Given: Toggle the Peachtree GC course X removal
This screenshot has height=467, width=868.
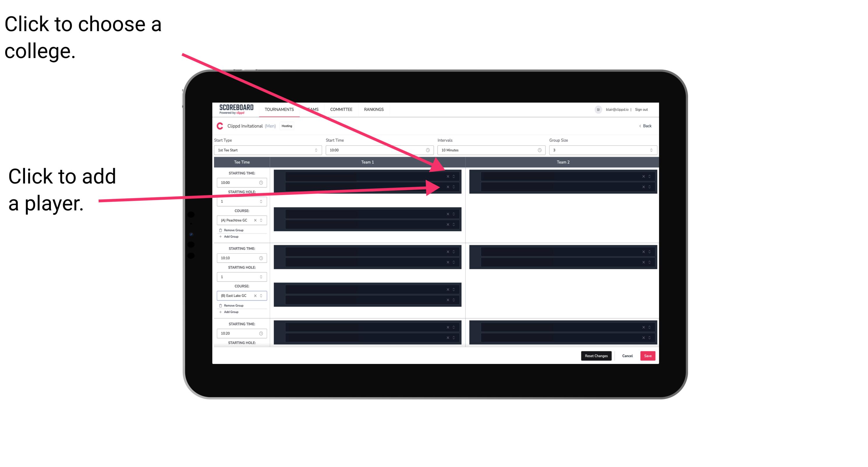Looking at the screenshot, I should pyautogui.click(x=255, y=221).
